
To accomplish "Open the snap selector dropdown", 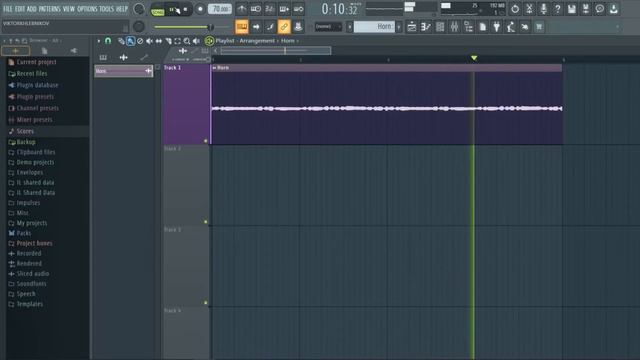I will (x=328, y=27).
